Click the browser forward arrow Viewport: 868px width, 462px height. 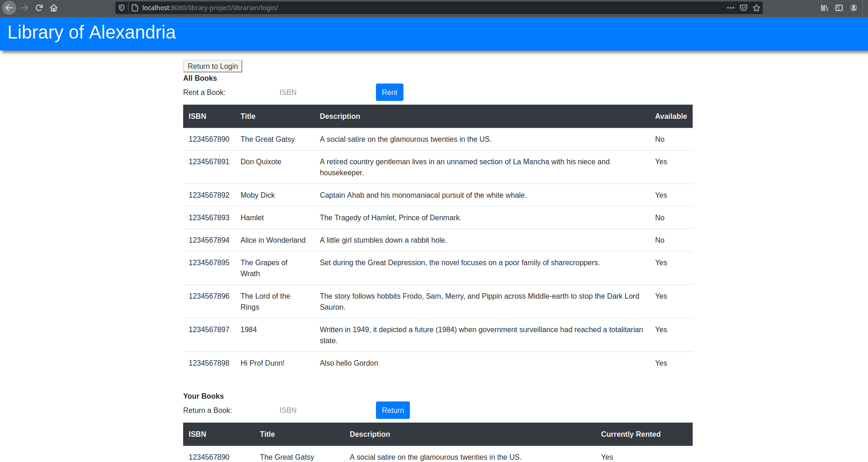[24, 8]
